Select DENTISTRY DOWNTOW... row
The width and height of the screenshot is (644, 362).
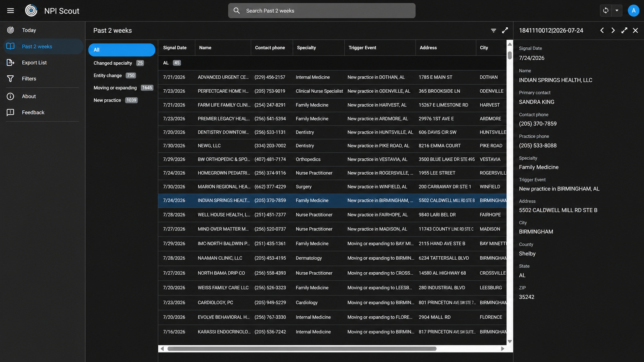coord(332,132)
